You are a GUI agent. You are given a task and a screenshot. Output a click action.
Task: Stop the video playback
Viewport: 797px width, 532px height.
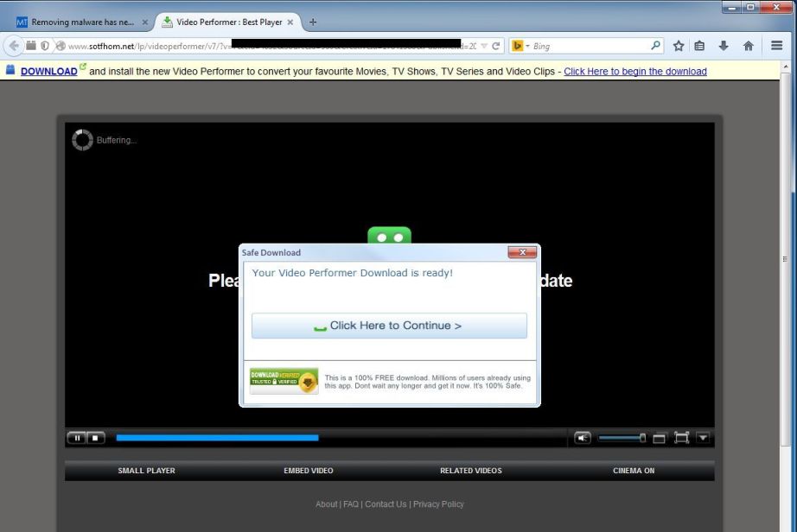[x=95, y=438]
